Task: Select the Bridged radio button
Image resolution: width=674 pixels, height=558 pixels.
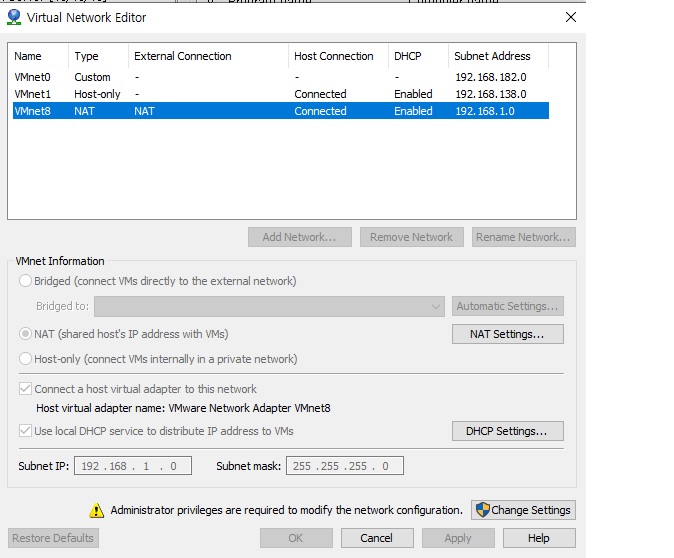Action: pyautogui.click(x=25, y=281)
